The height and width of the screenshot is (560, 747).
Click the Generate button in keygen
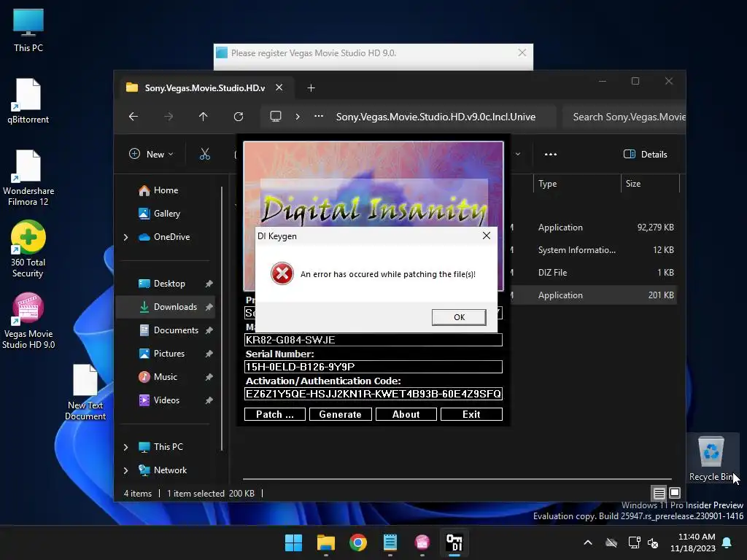tap(340, 414)
